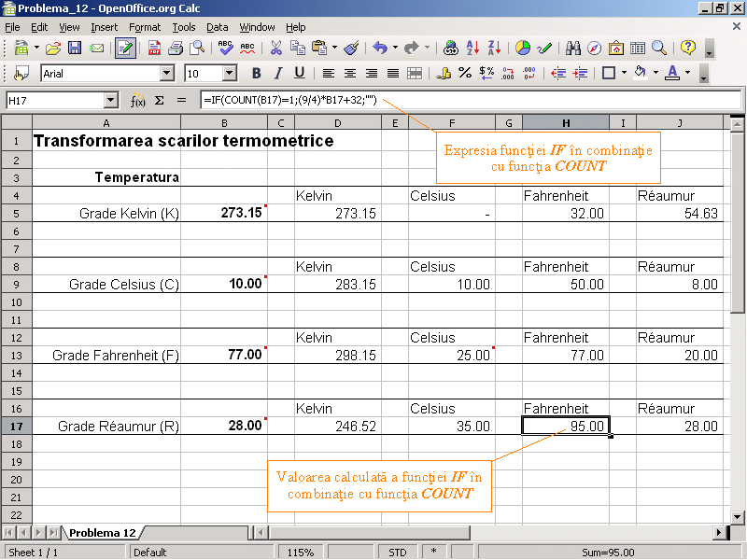
Task: Expand the font size 10 dropdown
Action: pos(230,74)
